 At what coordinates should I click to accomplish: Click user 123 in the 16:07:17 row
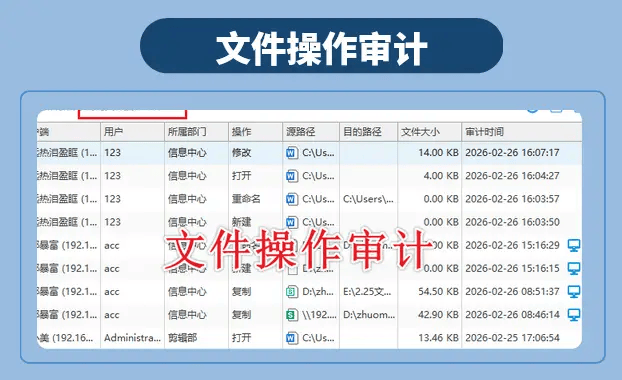click(112, 153)
